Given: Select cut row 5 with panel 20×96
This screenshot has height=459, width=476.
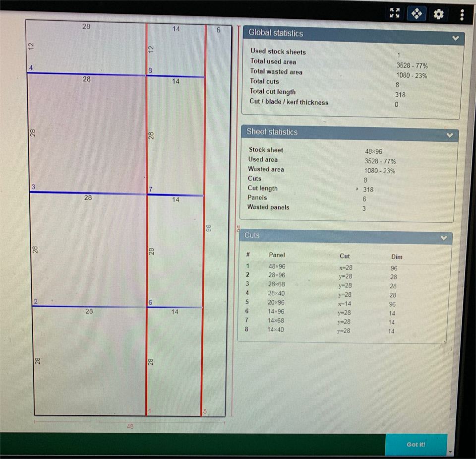Looking at the screenshot, I should 344,303.
